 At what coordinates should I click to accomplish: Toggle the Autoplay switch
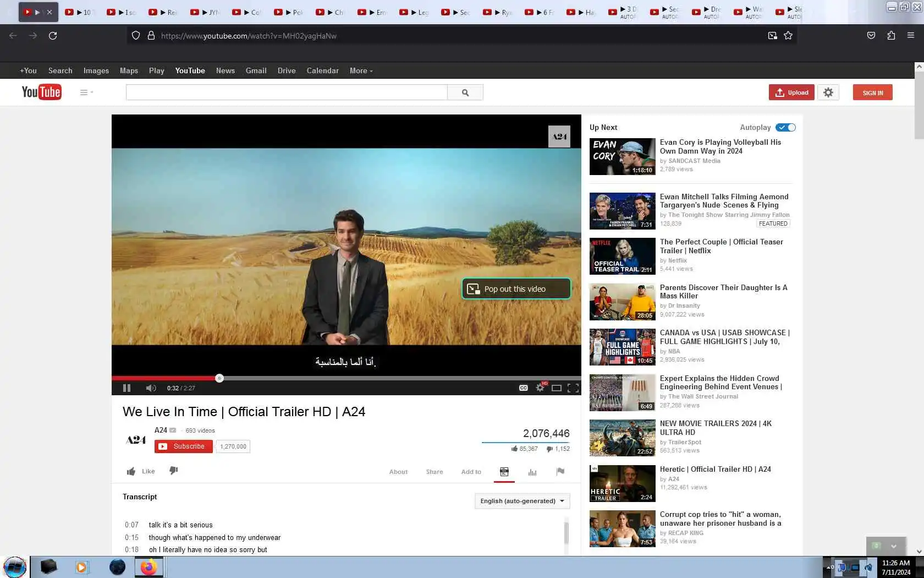pos(785,127)
